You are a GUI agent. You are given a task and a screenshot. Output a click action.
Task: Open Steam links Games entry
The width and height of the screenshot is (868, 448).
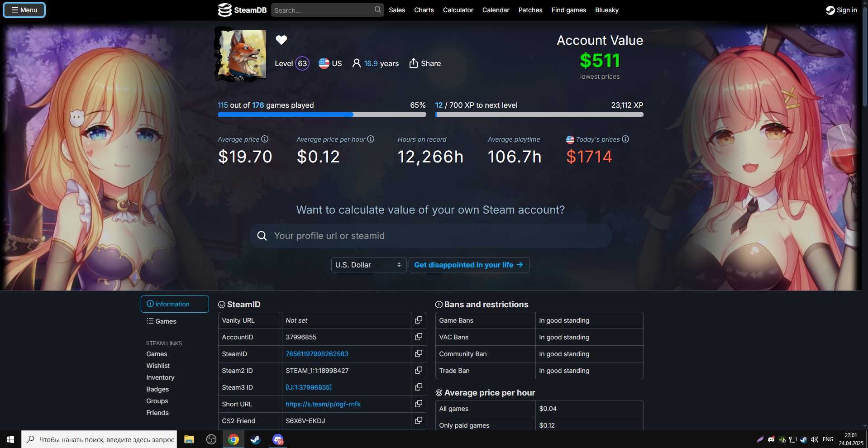point(157,354)
